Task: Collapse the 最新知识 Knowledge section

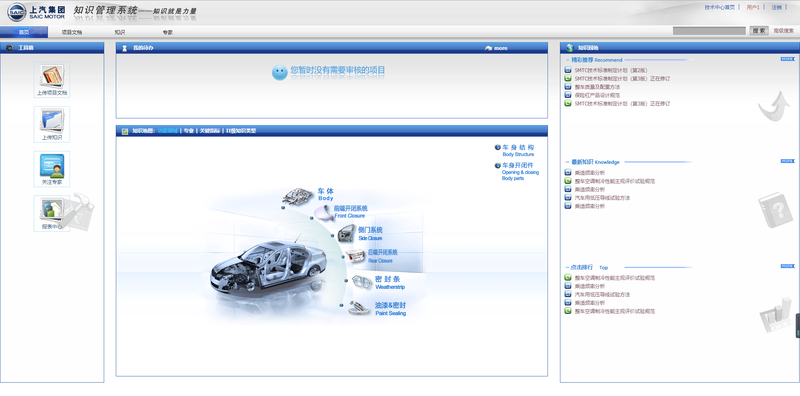Action: pos(567,162)
